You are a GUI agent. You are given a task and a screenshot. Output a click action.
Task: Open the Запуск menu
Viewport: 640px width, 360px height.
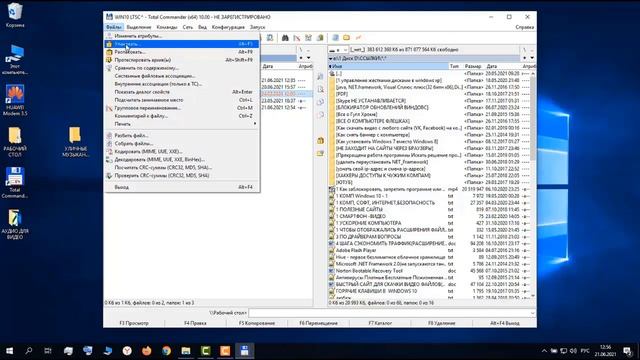(258, 27)
